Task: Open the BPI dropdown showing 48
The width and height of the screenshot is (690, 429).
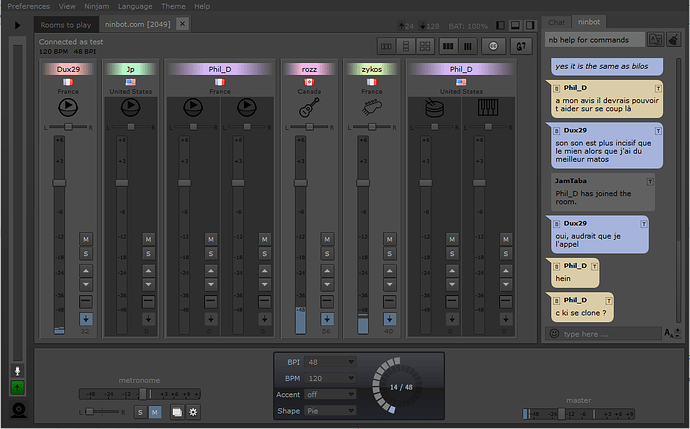Action: pos(330,362)
